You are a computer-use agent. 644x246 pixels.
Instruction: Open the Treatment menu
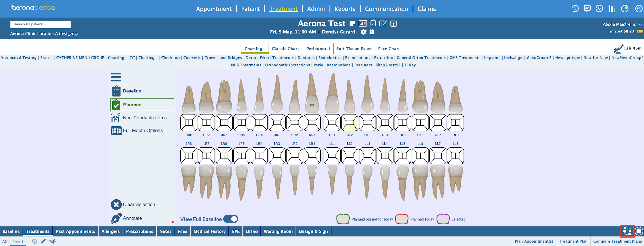coord(283,9)
